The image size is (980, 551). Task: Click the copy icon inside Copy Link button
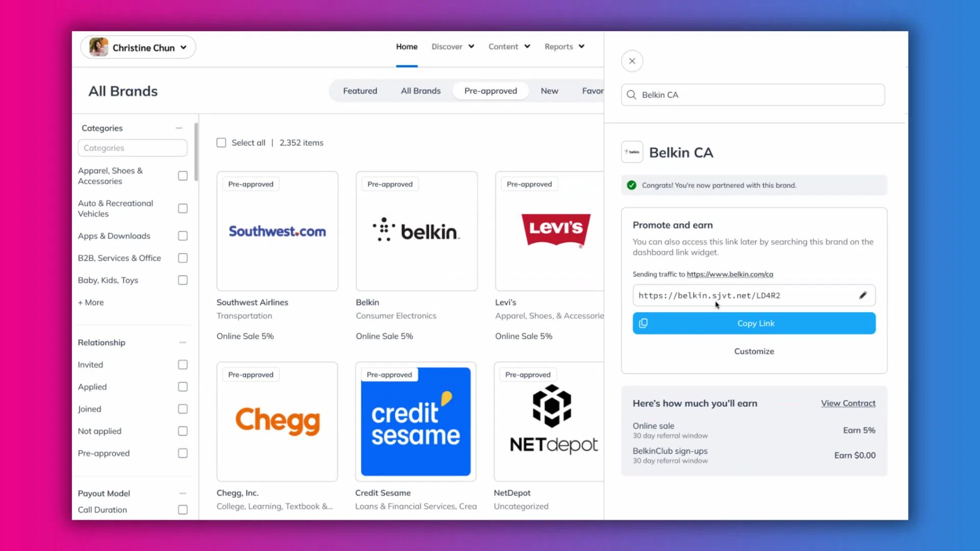643,323
